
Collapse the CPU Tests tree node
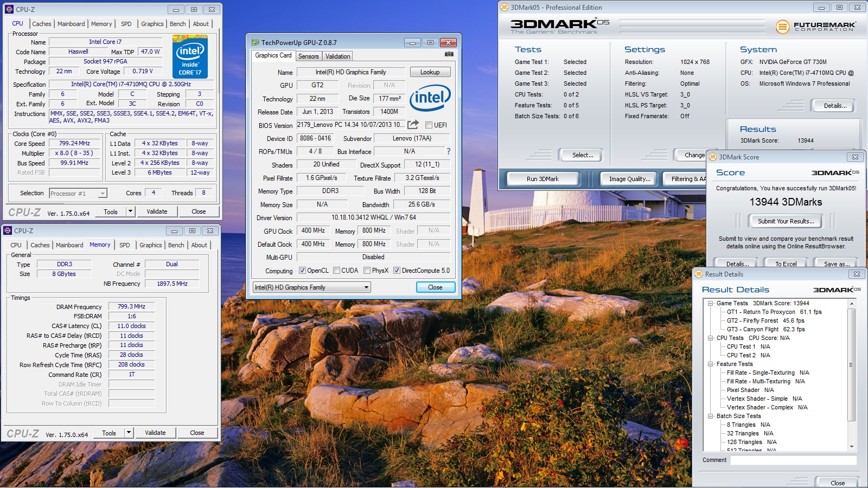tap(710, 338)
